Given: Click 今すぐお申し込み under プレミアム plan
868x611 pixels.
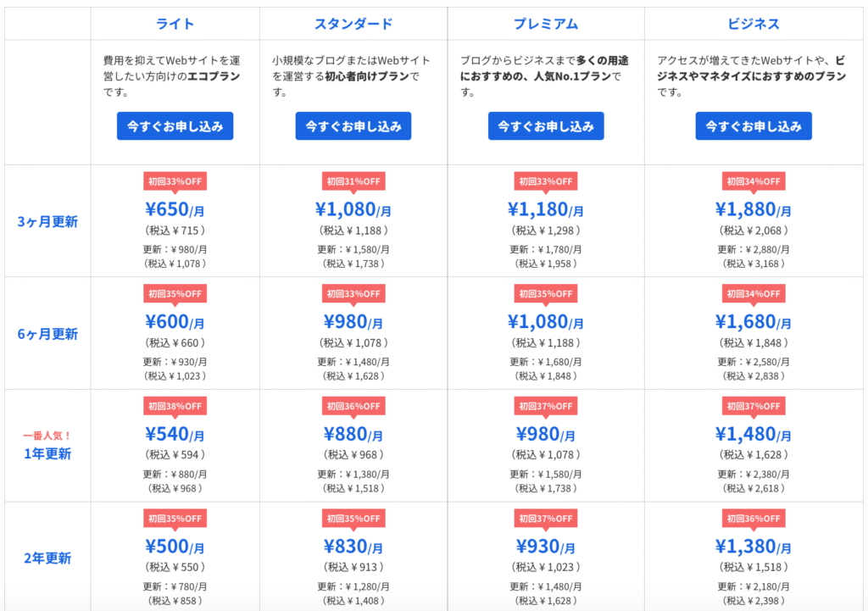Looking at the screenshot, I should 546,126.
